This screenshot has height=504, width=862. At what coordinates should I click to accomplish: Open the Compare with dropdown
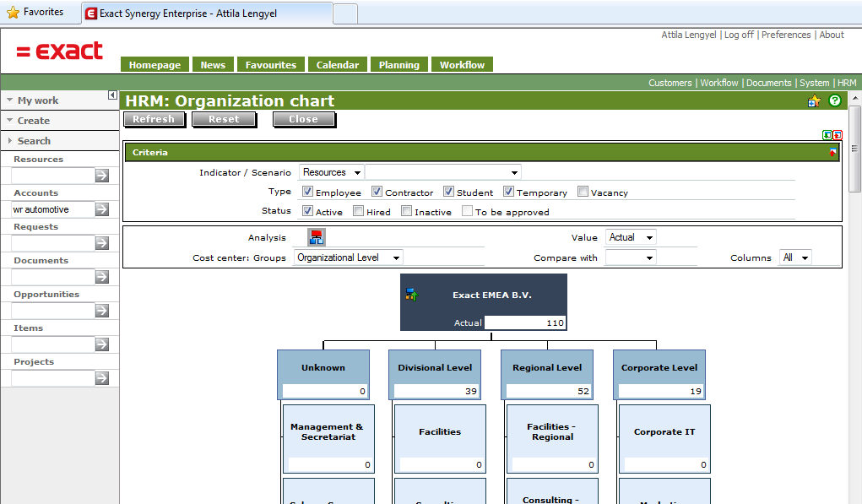[631, 257]
